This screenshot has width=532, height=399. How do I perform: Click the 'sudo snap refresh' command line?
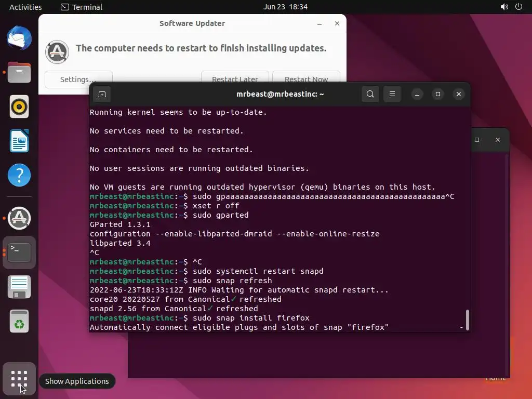click(x=181, y=281)
